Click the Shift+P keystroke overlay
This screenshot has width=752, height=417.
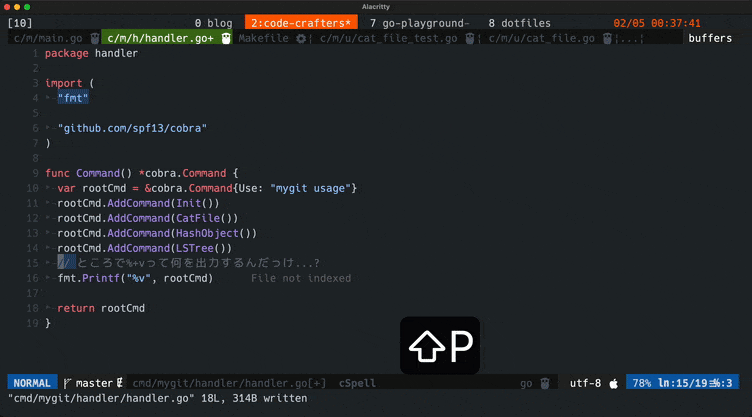440,347
